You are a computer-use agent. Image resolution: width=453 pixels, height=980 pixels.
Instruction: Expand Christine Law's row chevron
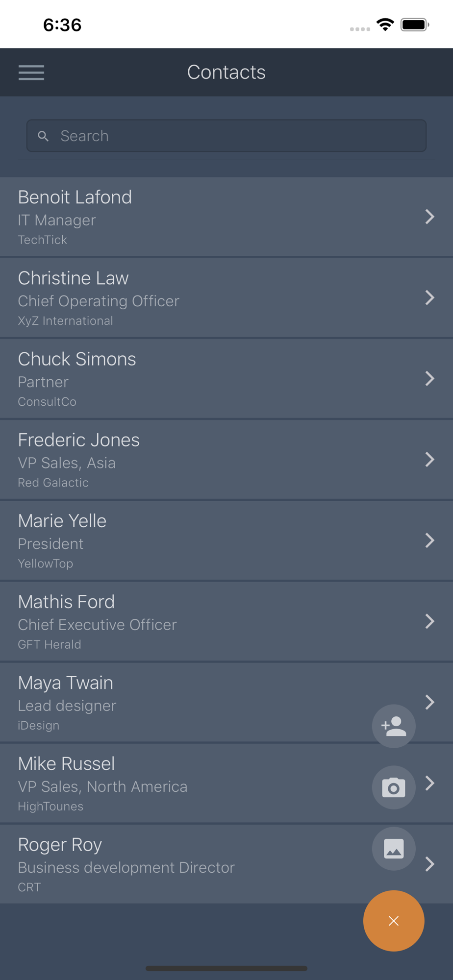[430, 297]
